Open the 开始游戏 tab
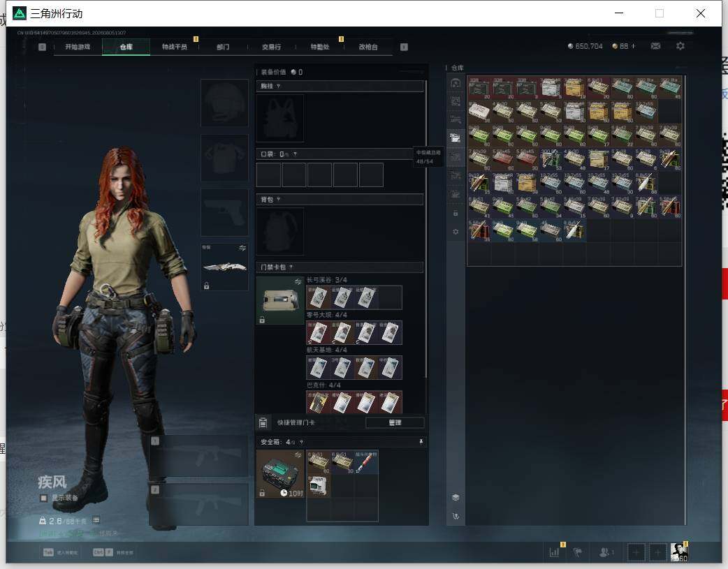The width and height of the screenshot is (728, 569). click(x=78, y=47)
